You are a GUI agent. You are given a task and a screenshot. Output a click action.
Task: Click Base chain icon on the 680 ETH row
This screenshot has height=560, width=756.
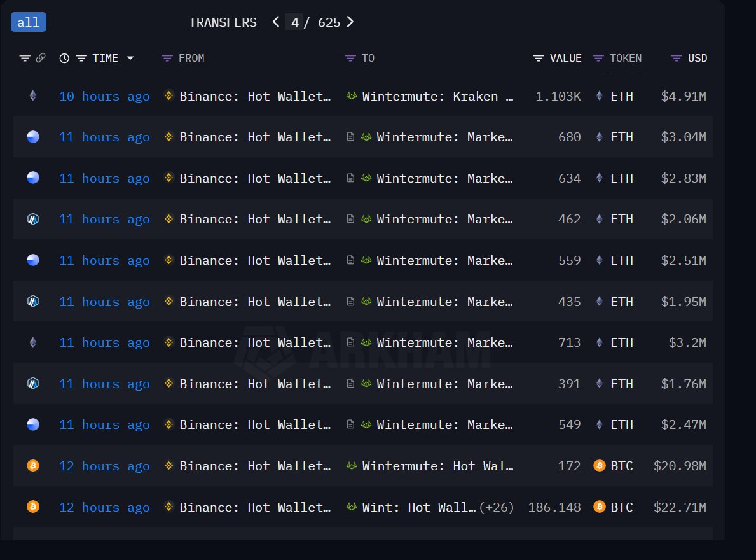click(33, 137)
